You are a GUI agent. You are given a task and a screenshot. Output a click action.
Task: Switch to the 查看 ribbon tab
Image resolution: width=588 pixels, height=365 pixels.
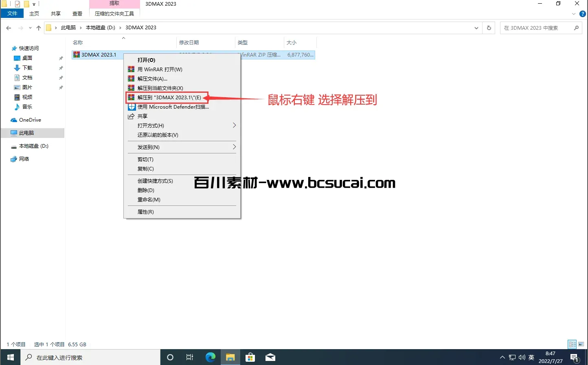pyautogui.click(x=77, y=13)
